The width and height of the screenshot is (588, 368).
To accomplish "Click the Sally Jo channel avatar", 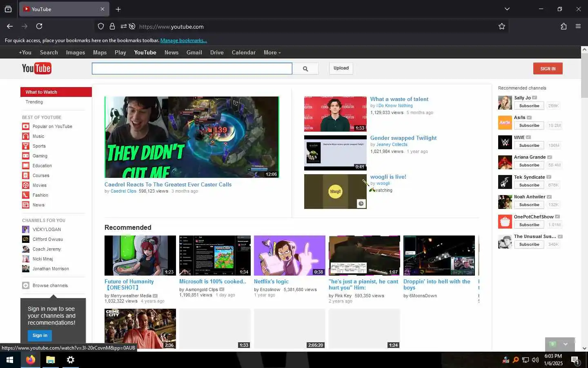I will (505, 103).
